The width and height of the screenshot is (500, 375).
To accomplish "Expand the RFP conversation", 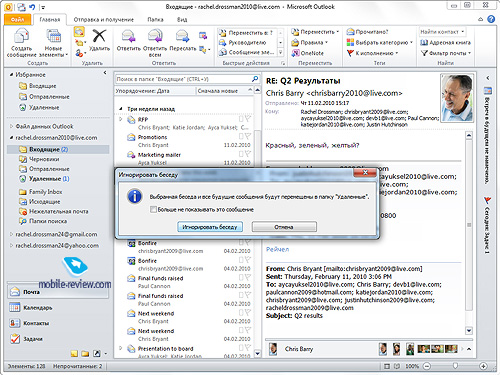I will pyautogui.click(x=121, y=119).
